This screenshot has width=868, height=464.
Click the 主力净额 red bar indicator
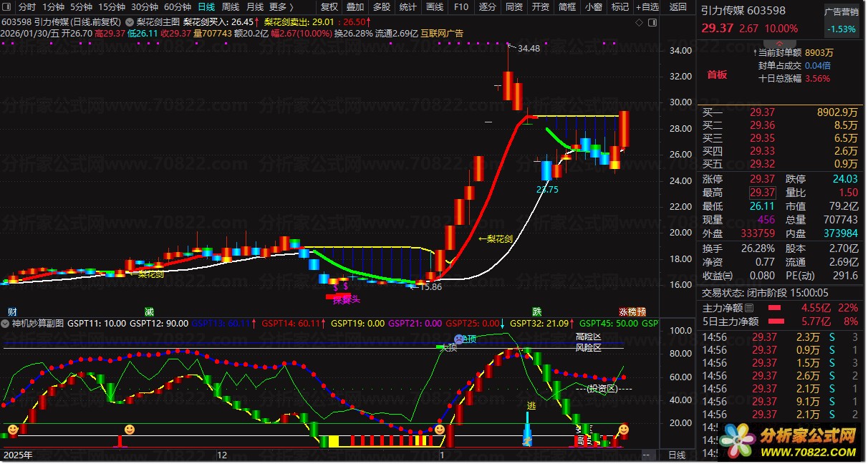(773, 307)
